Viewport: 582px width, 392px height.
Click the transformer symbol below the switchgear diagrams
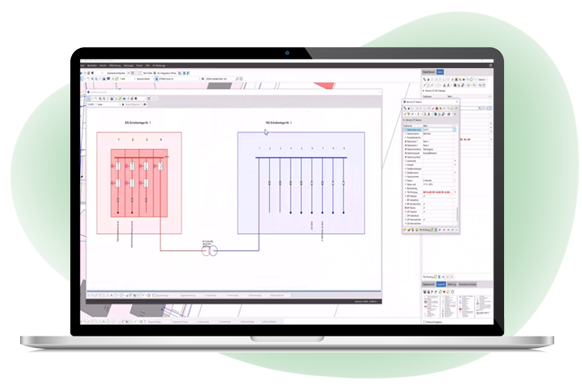[210, 250]
